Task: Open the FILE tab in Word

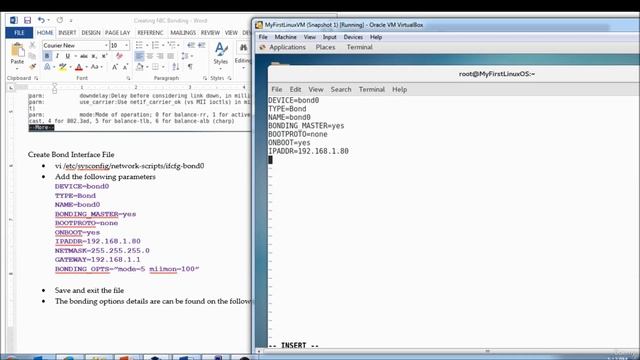Action: point(19,33)
